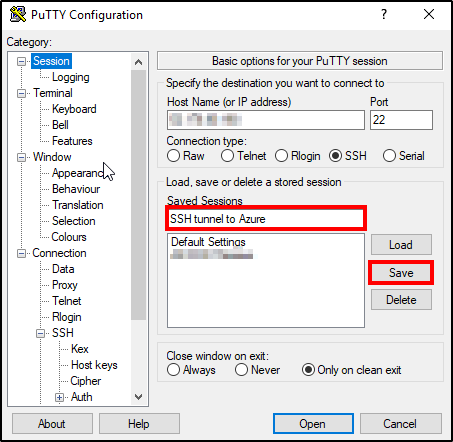This screenshot has height=442, width=453.
Task: Click the PuTTY icon in title bar
Action: click(x=18, y=14)
